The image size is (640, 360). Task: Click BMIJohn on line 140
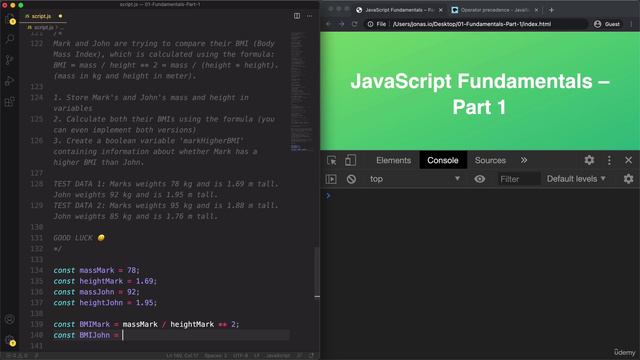click(x=95, y=335)
